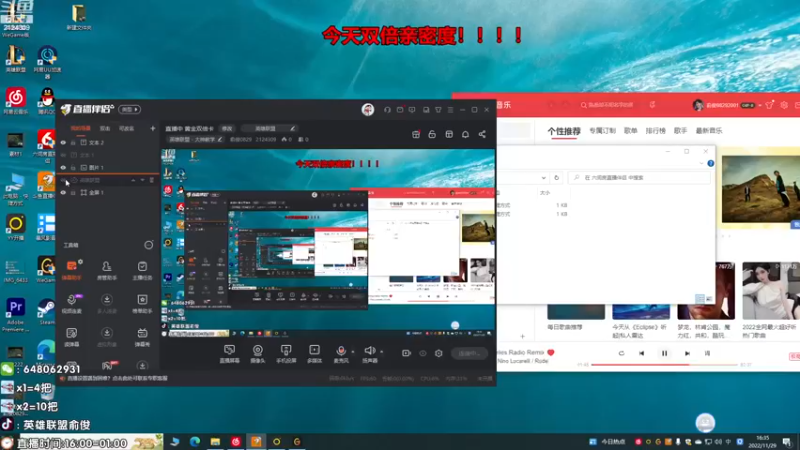Add 摄像头 camera source
800x450 pixels.
(258, 353)
